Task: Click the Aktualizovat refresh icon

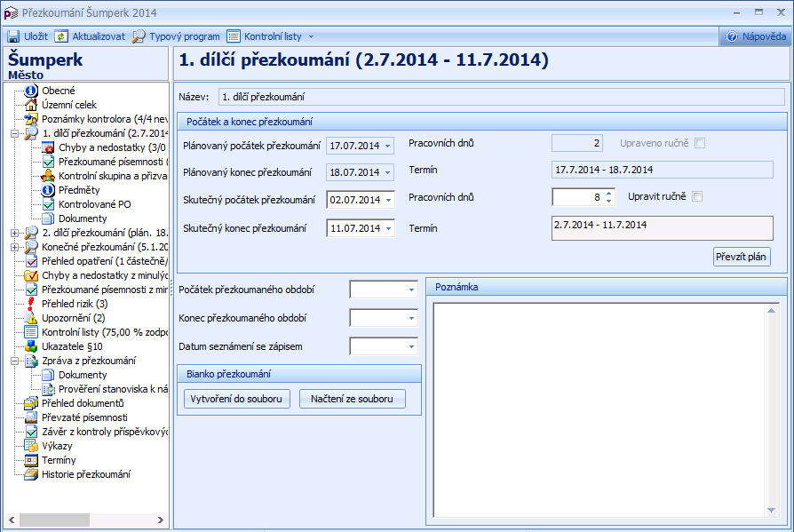Action: tap(61, 36)
